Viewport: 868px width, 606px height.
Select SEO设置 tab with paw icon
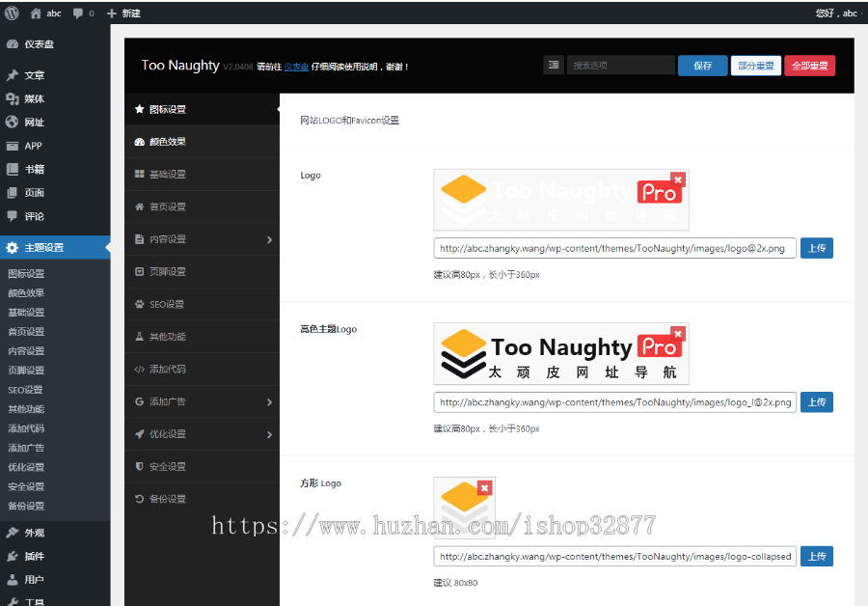pos(203,305)
